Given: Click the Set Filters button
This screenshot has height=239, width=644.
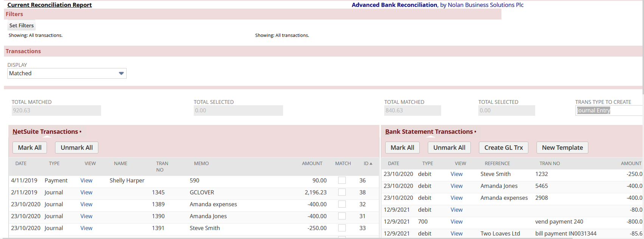Looking at the screenshot, I should coord(22,25).
